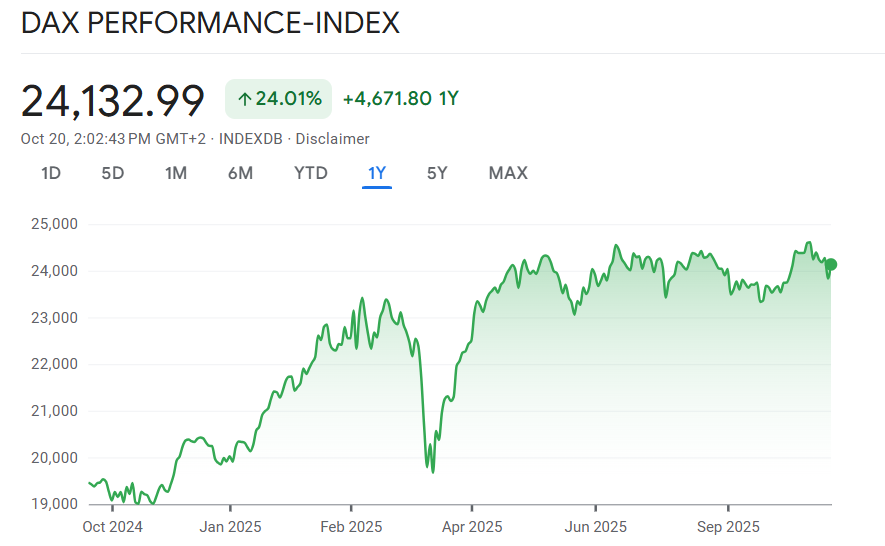Show the 1M chart view

(x=176, y=173)
